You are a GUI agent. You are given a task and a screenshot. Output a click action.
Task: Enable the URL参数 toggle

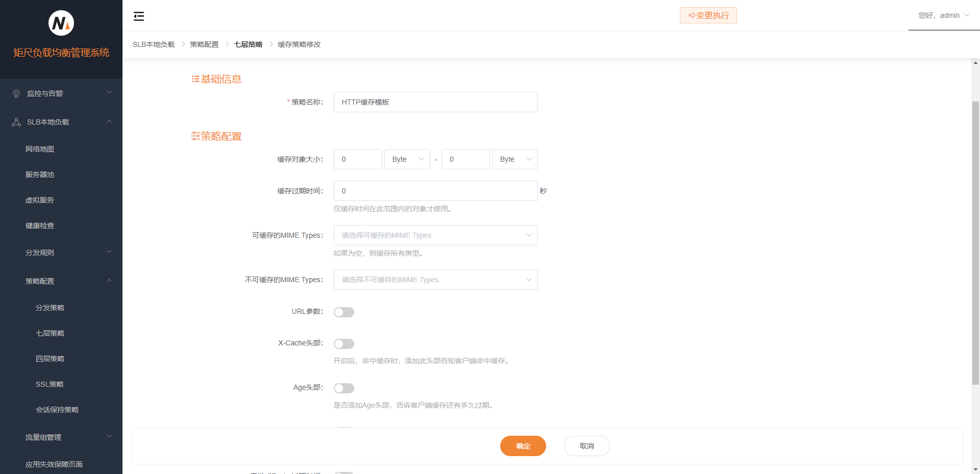click(344, 312)
